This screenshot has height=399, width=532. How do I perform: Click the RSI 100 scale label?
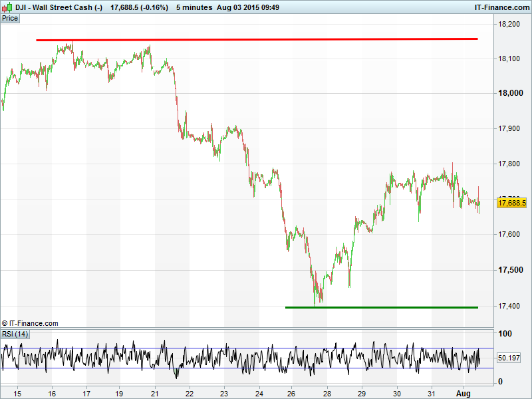pos(505,334)
